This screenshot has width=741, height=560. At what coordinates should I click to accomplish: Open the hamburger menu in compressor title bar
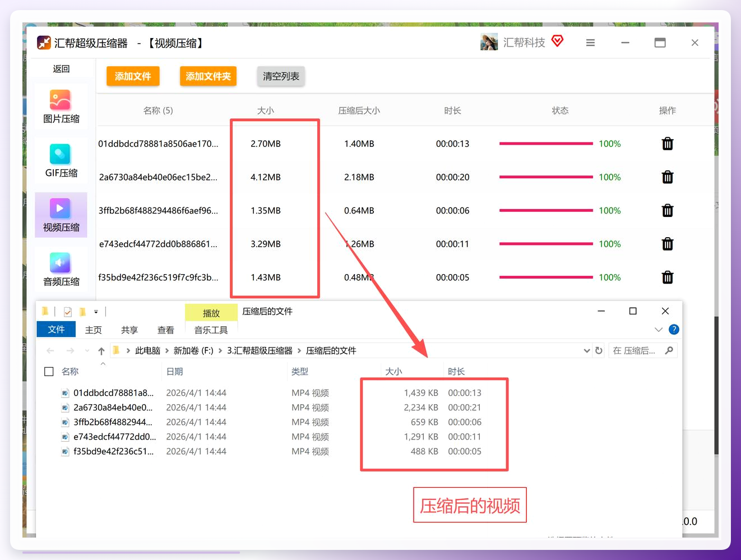590,43
